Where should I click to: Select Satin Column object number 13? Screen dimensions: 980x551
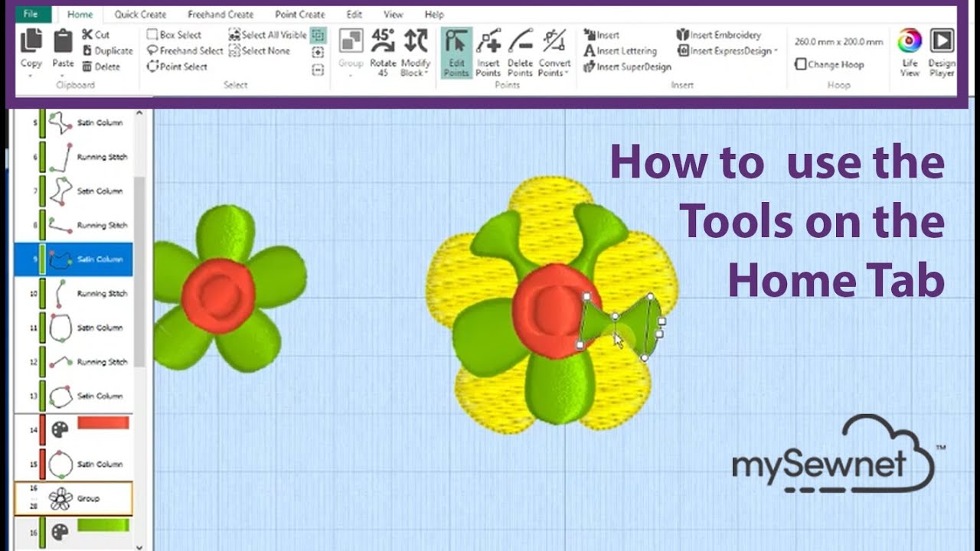click(x=73, y=396)
